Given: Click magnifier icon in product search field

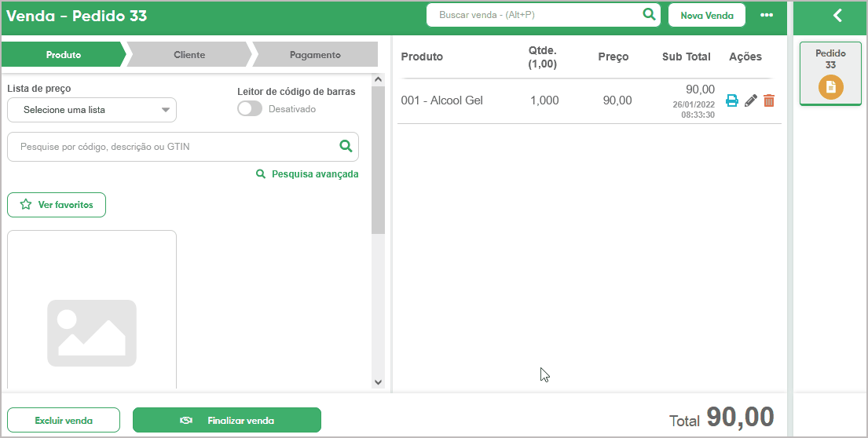Looking at the screenshot, I should coord(346,146).
